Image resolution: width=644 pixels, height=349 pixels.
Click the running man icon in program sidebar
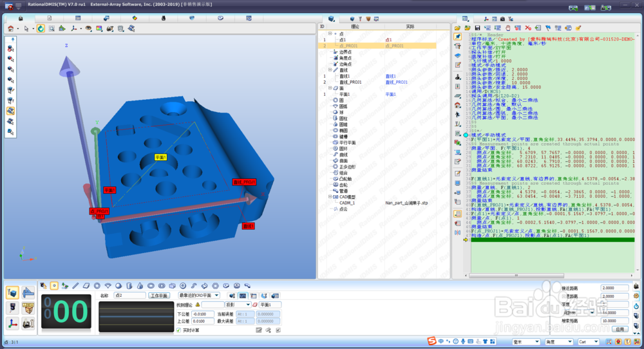pos(458,115)
